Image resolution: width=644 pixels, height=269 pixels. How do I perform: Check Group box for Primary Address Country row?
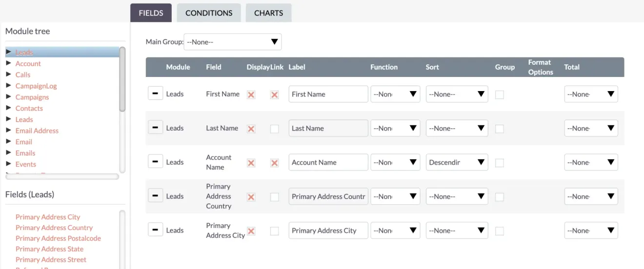point(500,197)
